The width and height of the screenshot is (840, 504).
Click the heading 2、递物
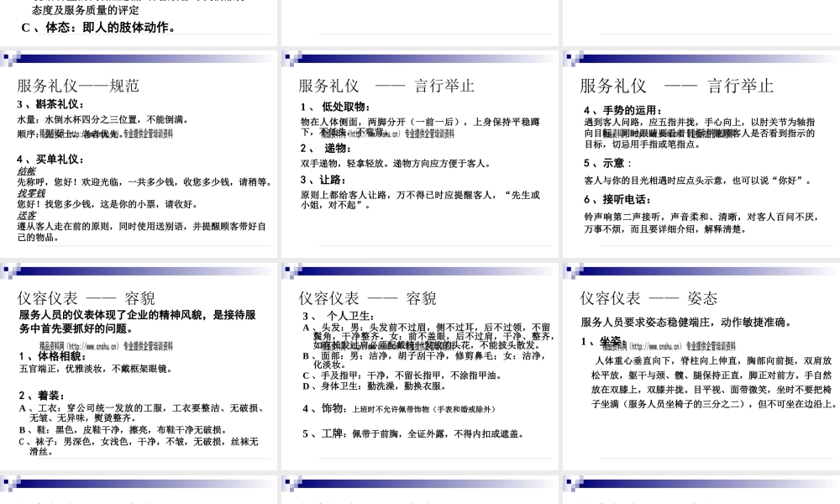[x=326, y=149]
